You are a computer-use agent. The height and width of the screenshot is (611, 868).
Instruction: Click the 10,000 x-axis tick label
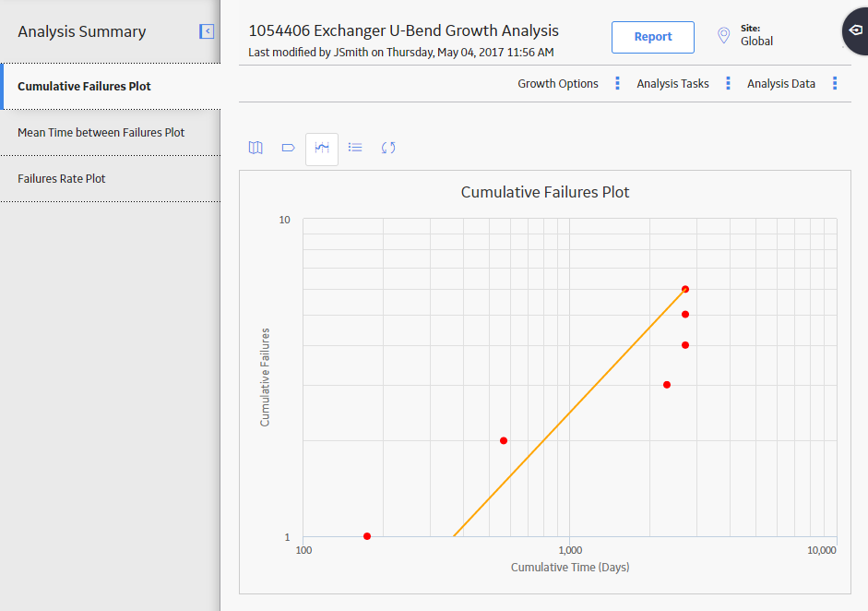pos(822,550)
